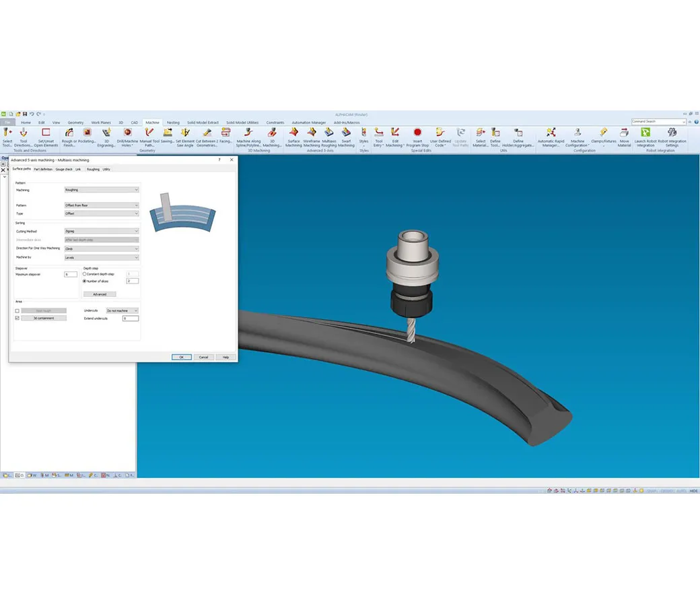Select Constant depth step radio button
Image resolution: width=700 pixels, height=606 pixels.
click(x=84, y=274)
